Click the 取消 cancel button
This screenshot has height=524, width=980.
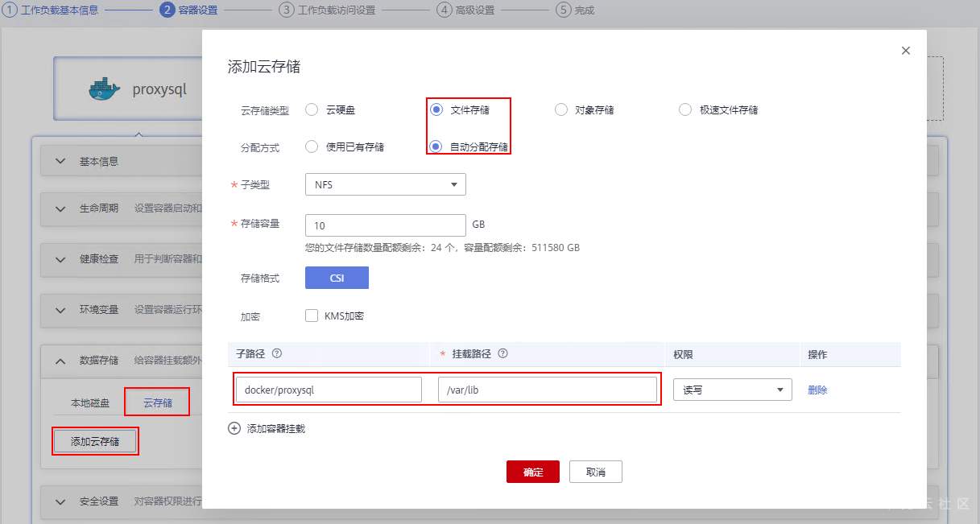coord(596,472)
